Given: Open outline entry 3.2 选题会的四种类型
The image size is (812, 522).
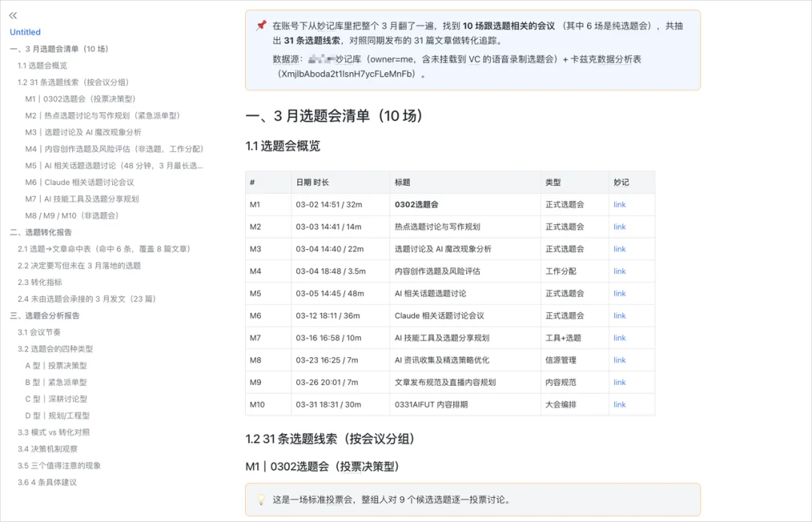Looking at the screenshot, I should click(56, 348).
